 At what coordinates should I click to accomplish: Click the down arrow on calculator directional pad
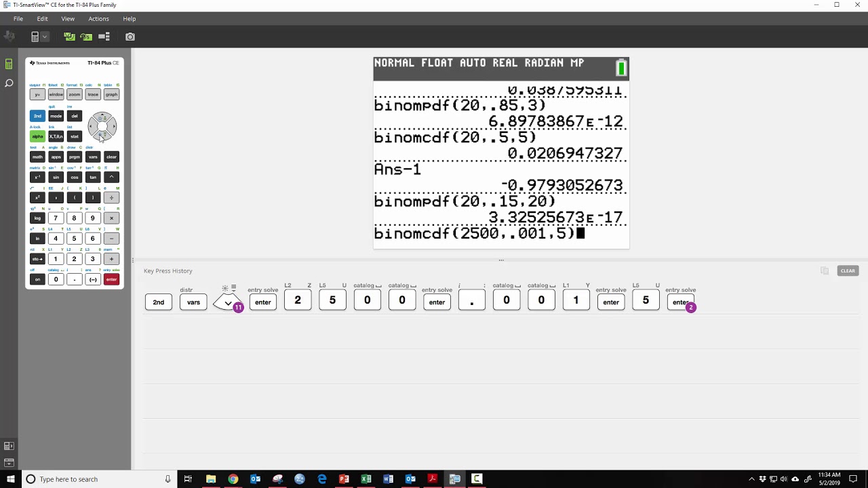(x=102, y=136)
